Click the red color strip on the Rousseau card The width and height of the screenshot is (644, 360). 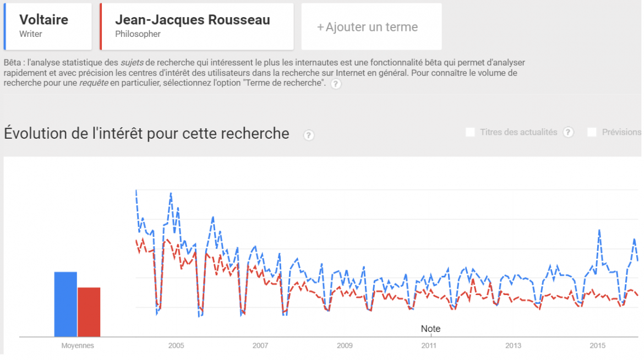click(101, 26)
